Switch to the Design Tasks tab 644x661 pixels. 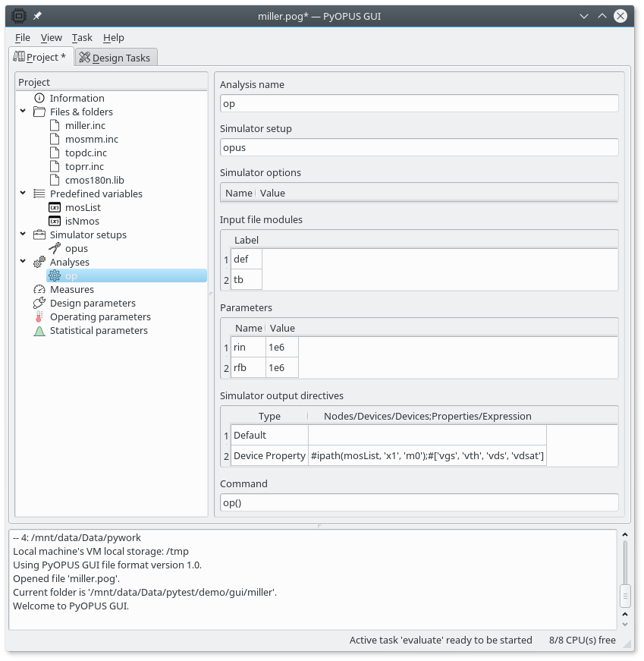[x=116, y=58]
